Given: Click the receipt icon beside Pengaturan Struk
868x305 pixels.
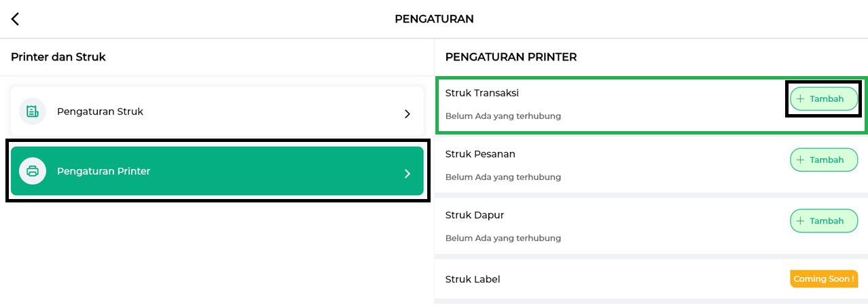Looking at the screenshot, I should point(32,112).
